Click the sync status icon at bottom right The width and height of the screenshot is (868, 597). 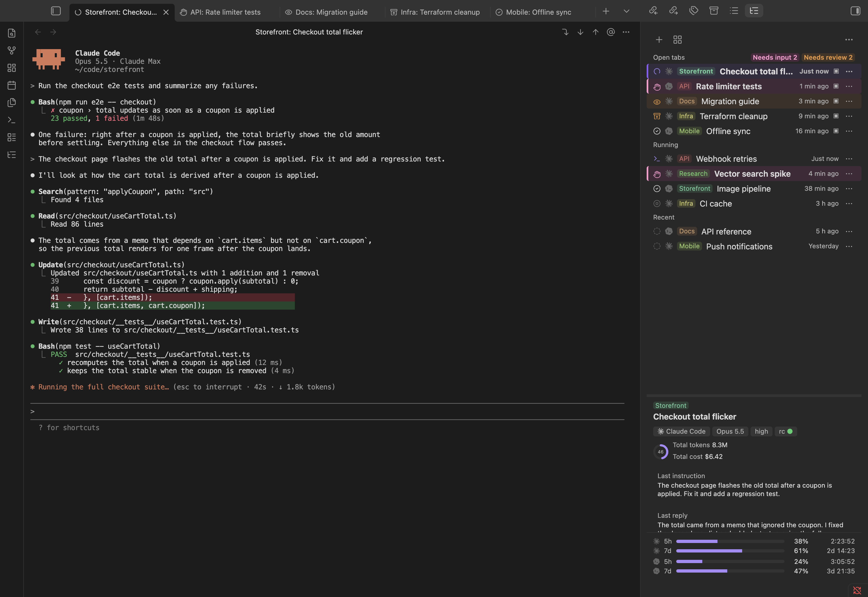coord(857,590)
